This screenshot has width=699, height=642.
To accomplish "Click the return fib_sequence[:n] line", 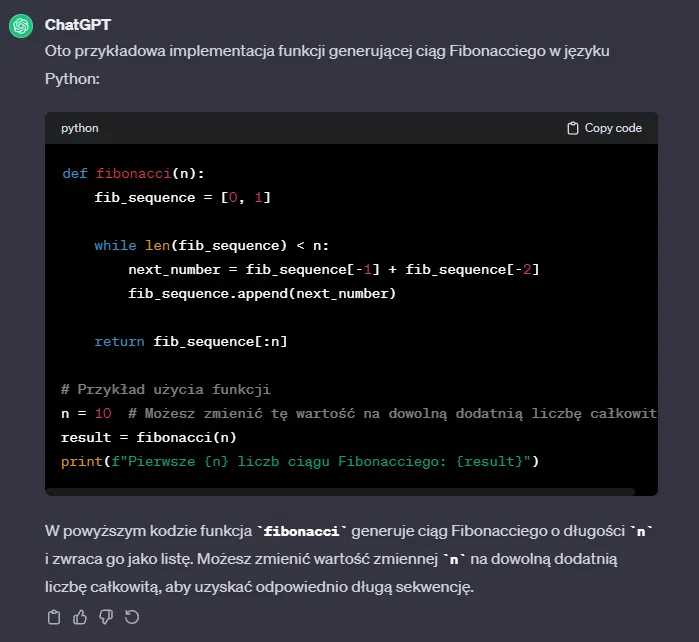I will pyautogui.click(x=191, y=341).
